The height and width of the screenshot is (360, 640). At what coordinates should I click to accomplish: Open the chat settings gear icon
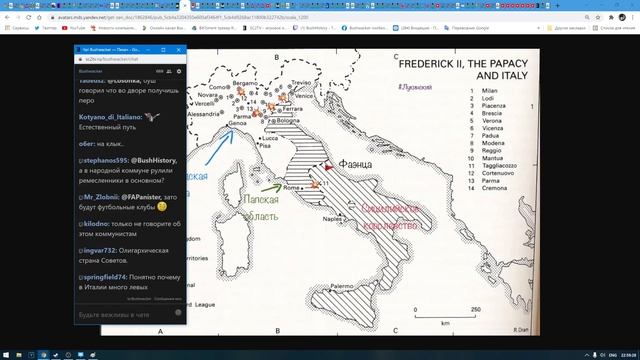tap(179, 71)
